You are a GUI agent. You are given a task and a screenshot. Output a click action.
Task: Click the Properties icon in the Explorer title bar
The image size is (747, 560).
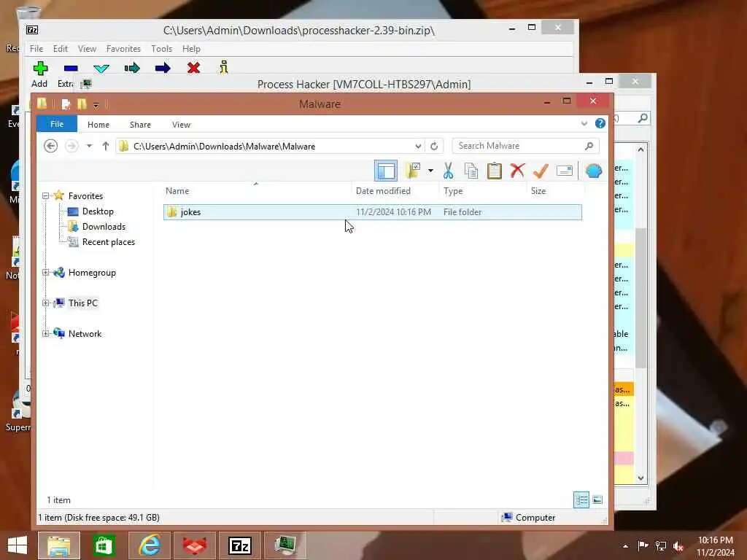(x=66, y=104)
